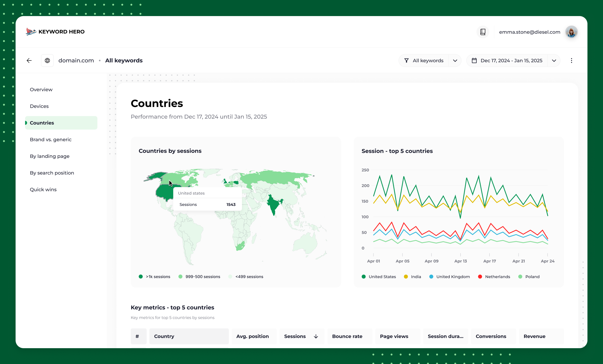Click the Keyword Hero logo
Viewport: 603px width, 364px height.
click(55, 32)
